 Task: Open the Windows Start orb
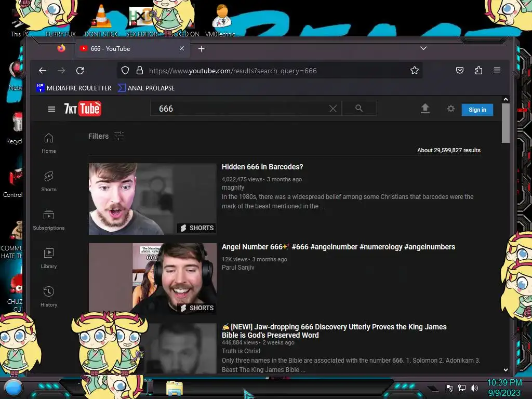[x=14, y=388]
